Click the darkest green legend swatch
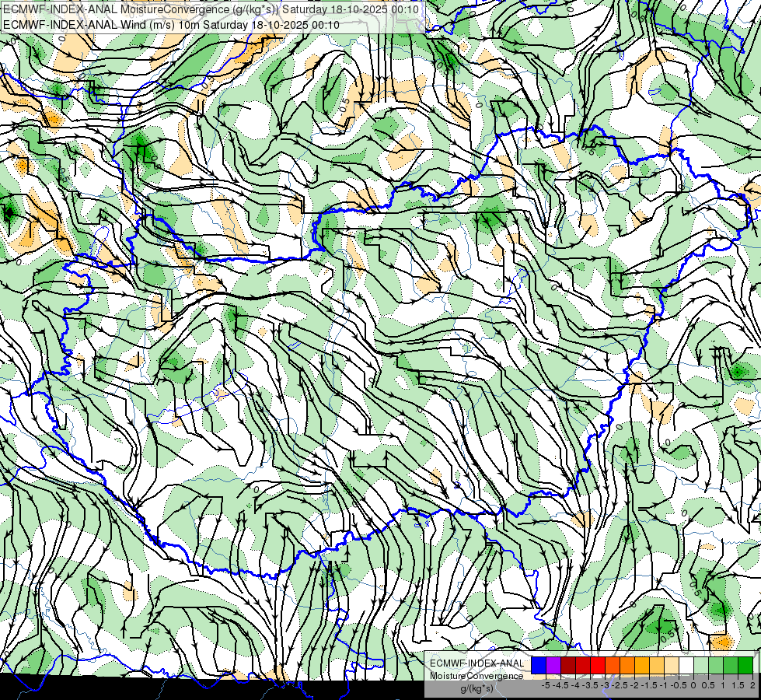 click(745, 665)
